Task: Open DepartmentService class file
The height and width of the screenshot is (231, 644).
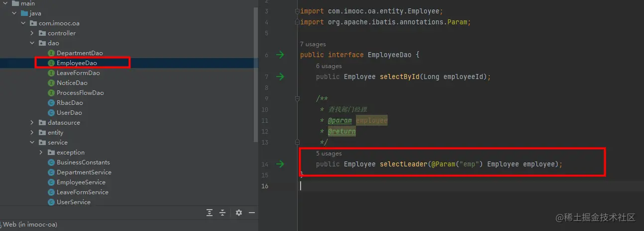Action: point(84,172)
